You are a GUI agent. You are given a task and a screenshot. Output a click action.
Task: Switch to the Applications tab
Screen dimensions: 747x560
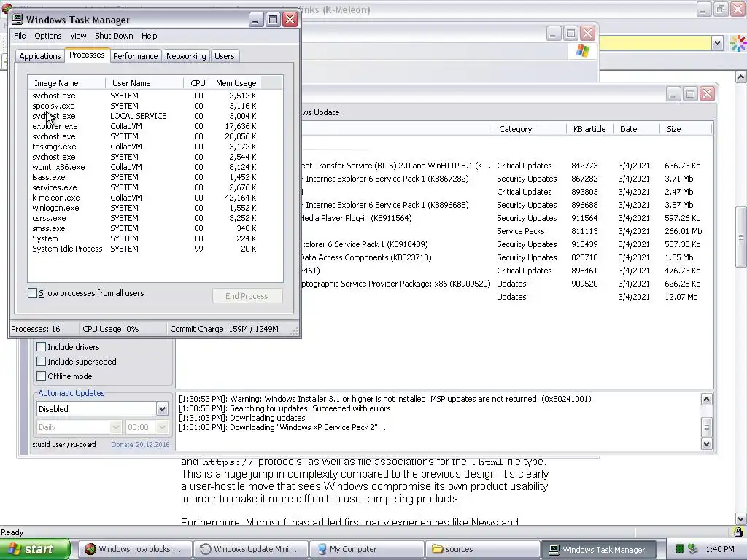40,56
